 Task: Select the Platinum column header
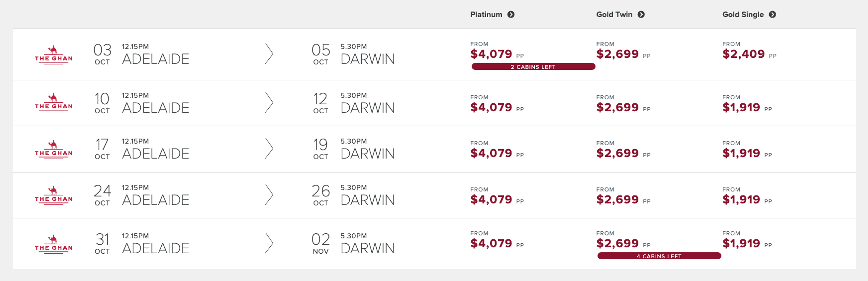(486, 14)
